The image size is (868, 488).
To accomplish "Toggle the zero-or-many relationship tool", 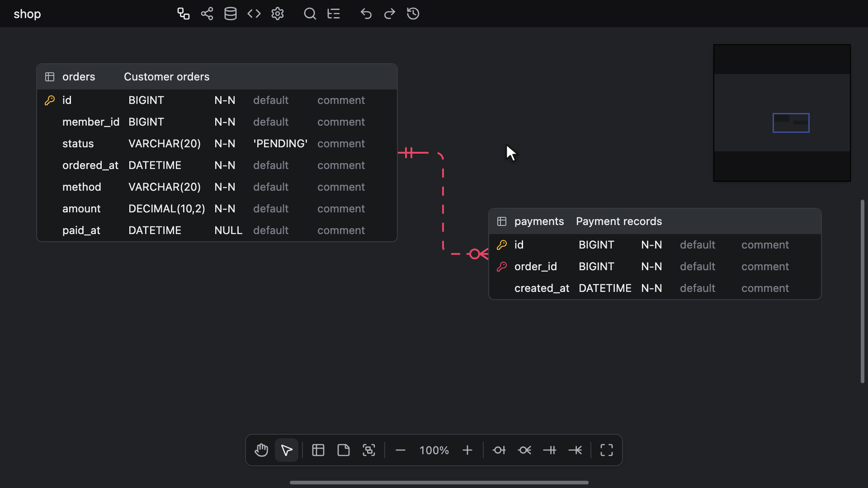I will pos(524,450).
